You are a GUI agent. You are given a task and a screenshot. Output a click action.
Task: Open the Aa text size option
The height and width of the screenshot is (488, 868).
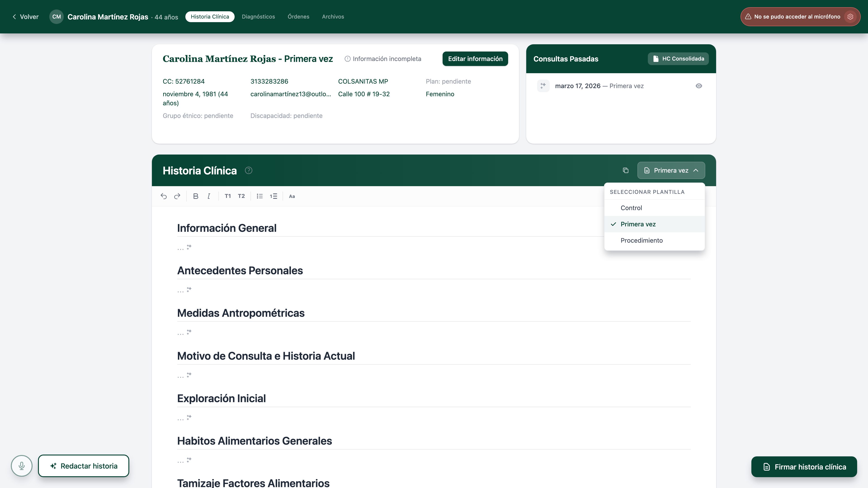(x=292, y=196)
